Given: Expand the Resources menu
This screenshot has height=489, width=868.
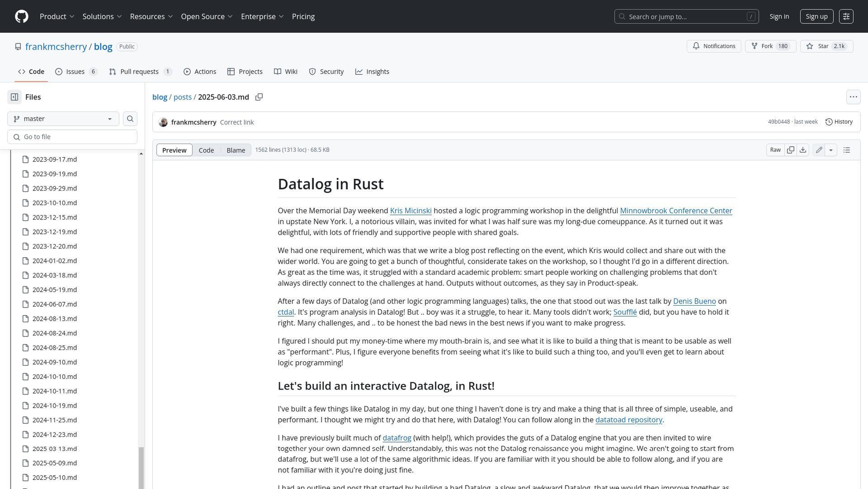Looking at the screenshot, I should click(x=151, y=16).
